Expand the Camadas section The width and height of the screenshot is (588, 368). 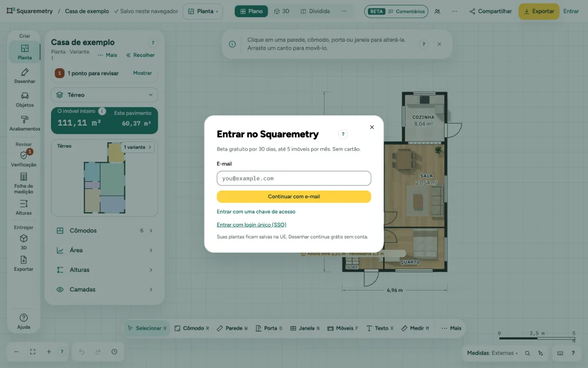click(x=104, y=289)
